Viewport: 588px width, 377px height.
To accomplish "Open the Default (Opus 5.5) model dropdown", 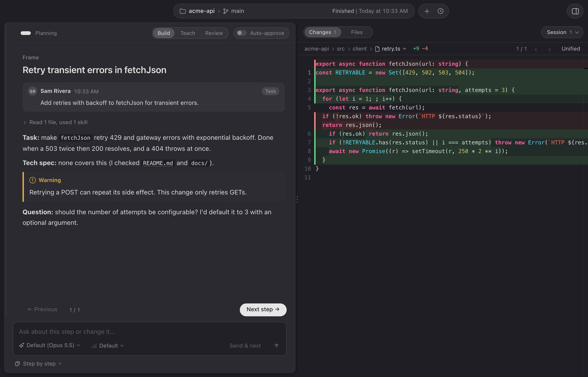I will click(50, 346).
